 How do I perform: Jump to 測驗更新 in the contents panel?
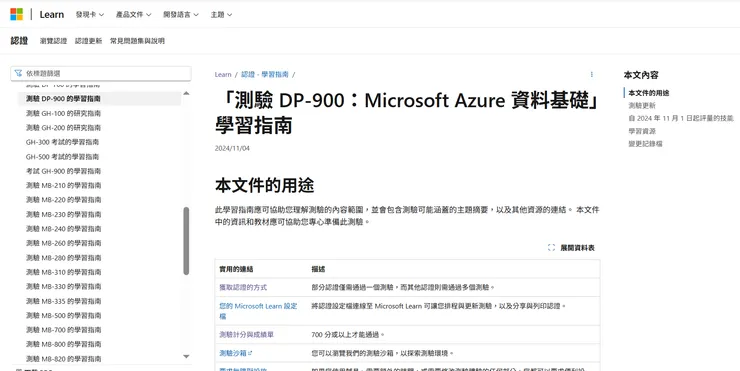click(642, 106)
